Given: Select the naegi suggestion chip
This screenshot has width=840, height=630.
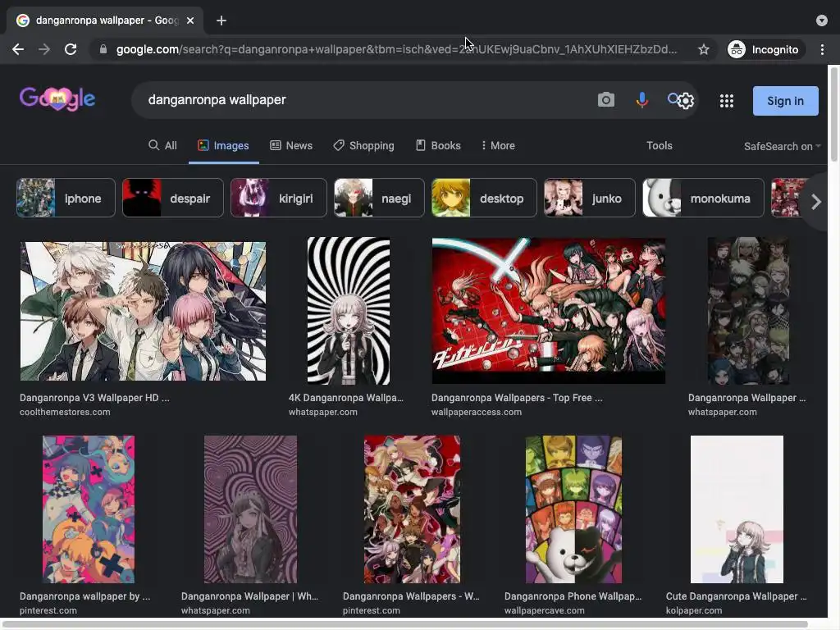Looking at the screenshot, I should point(379,198).
